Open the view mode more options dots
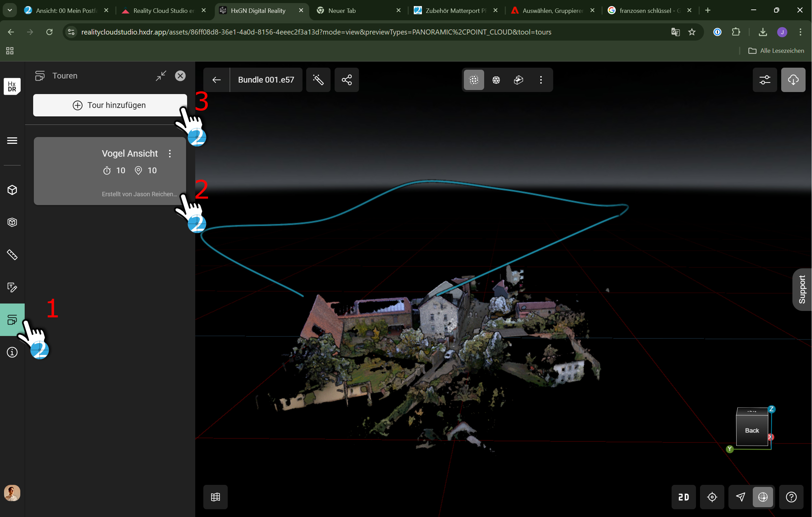 click(541, 80)
